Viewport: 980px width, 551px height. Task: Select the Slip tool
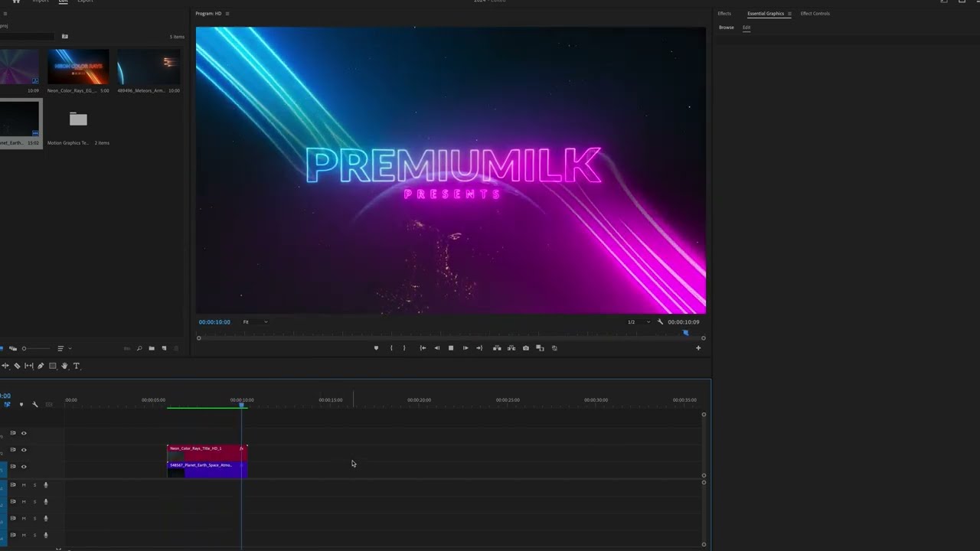(x=29, y=366)
